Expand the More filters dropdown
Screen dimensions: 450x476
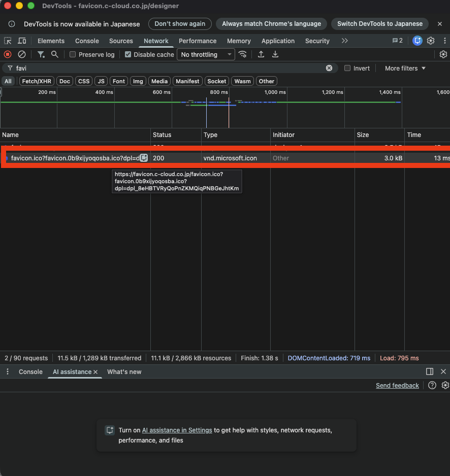point(405,69)
